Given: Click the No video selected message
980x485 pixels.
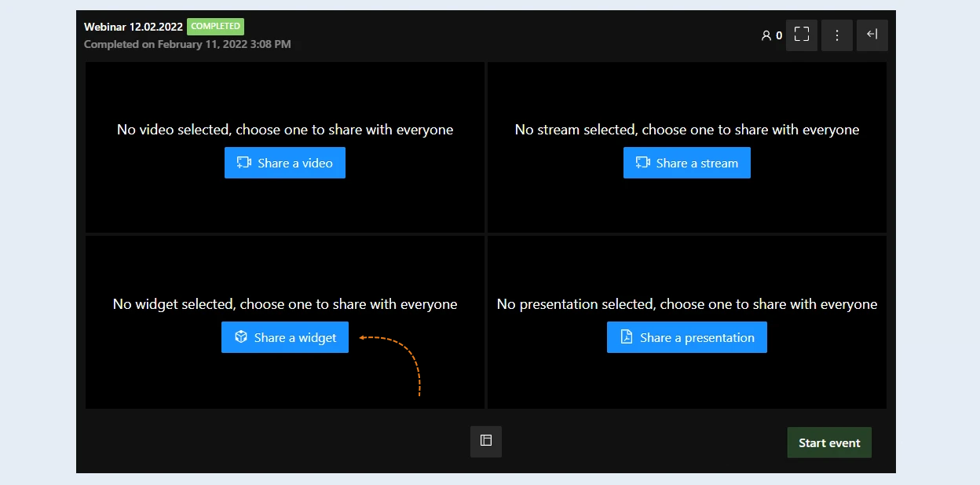Looking at the screenshot, I should click(285, 130).
